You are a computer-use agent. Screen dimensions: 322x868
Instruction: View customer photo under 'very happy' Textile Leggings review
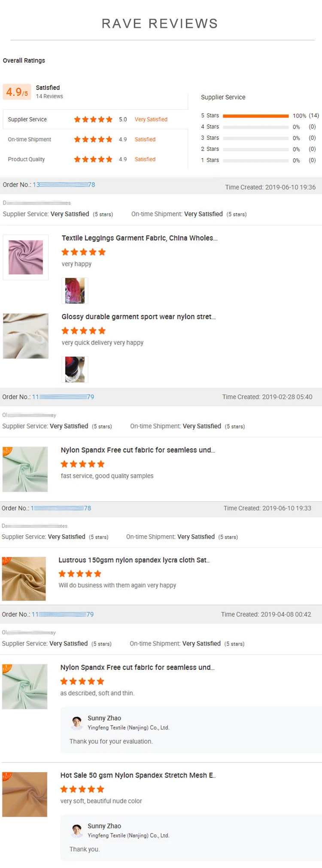75,291
